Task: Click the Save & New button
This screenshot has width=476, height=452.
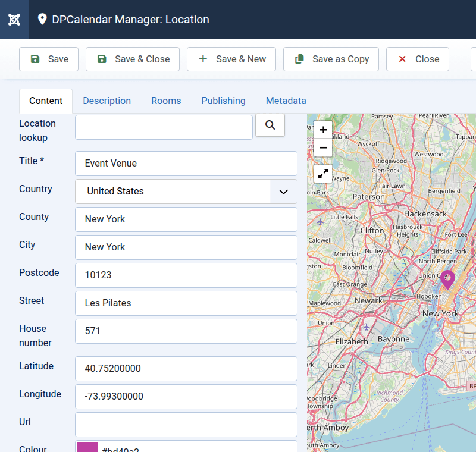Action: tap(231, 59)
